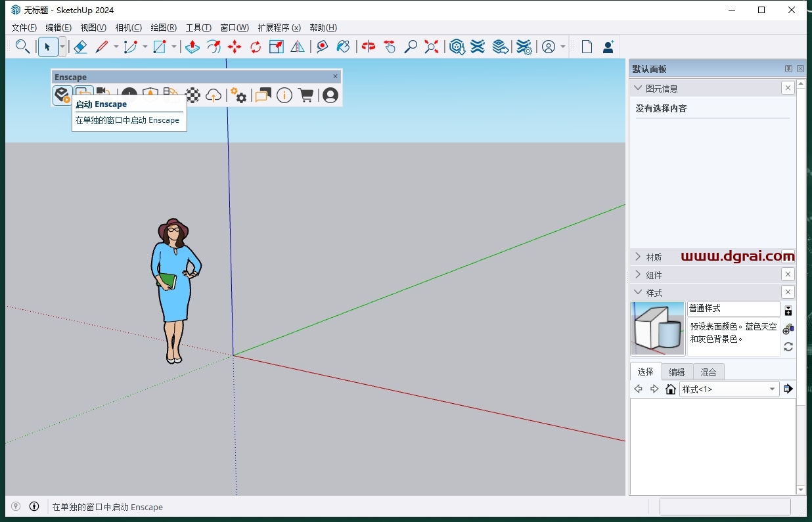This screenshot has height=522, width=812.
Task: Activate the Select arrow tool
Action: point(47,47)
